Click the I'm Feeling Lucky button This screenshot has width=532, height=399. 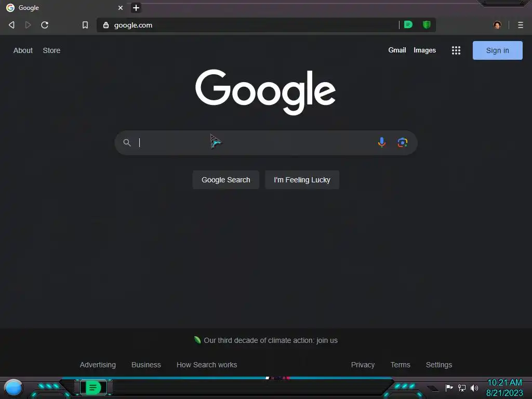(x=302, y=180)
